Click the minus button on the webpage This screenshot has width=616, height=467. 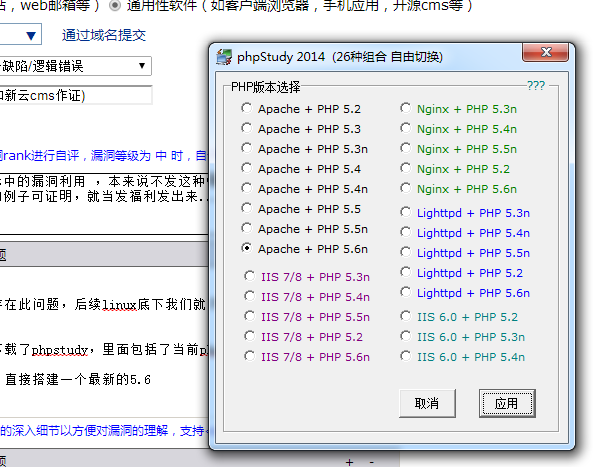372,462
